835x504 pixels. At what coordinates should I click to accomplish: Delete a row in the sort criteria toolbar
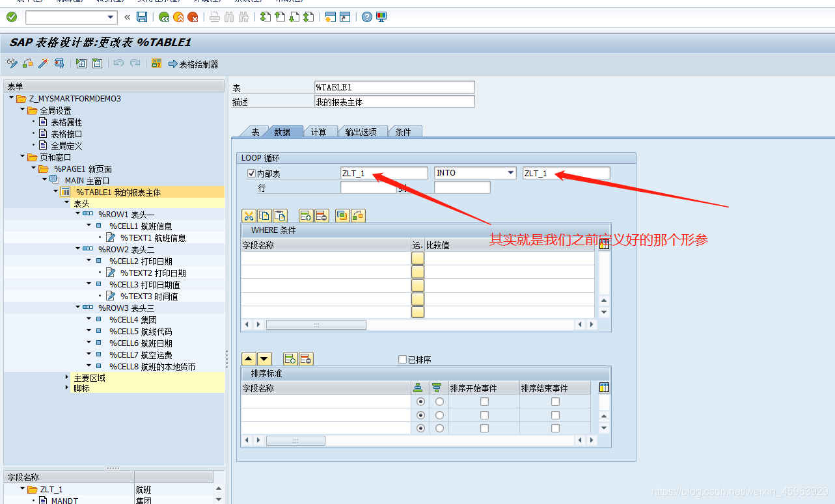pyautogui.click(x=306, y=358)
